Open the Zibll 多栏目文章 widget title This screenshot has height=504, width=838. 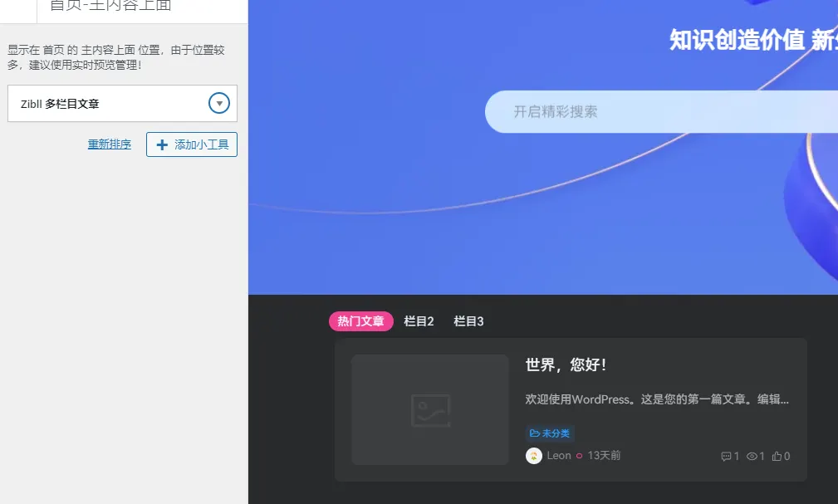[x=60, y=104]
